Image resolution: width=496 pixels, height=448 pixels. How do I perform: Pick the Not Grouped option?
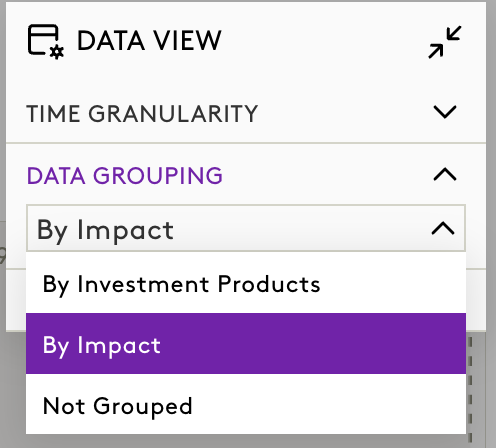[246, 404]
